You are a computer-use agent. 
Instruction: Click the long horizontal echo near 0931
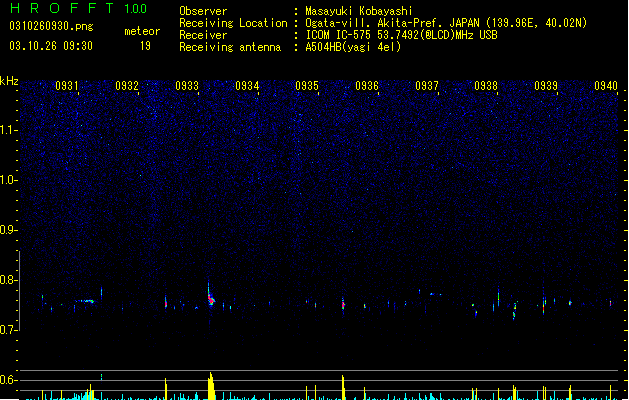85,301
